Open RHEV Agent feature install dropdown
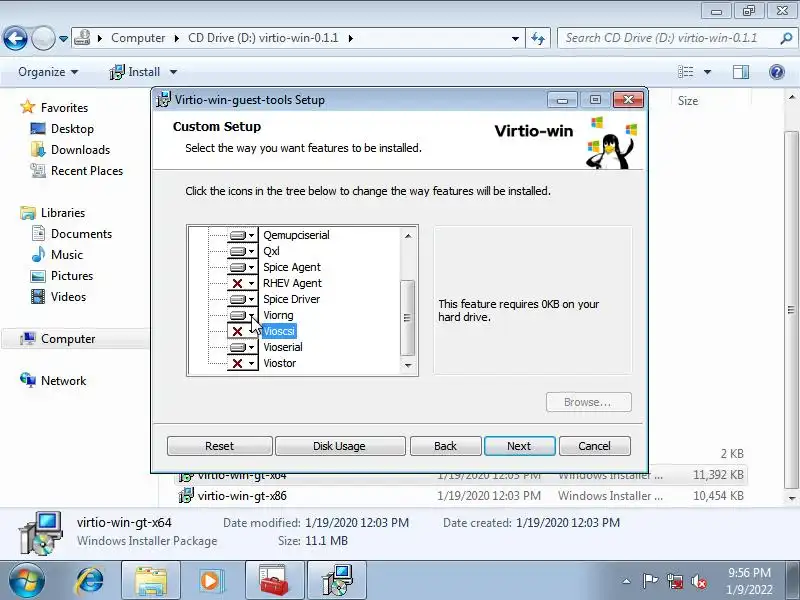800x600 pixels. [242, 283]
